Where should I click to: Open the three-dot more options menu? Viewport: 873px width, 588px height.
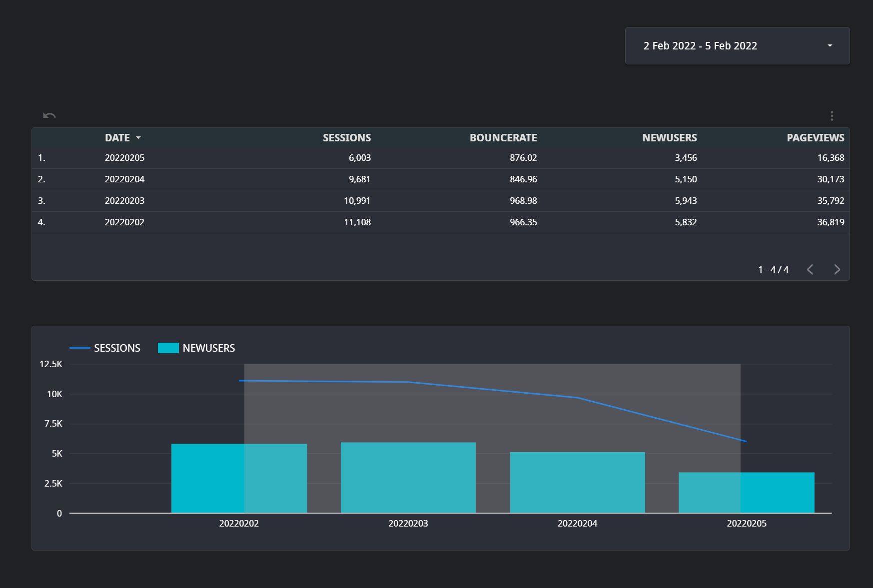click(x=832, y=116)
